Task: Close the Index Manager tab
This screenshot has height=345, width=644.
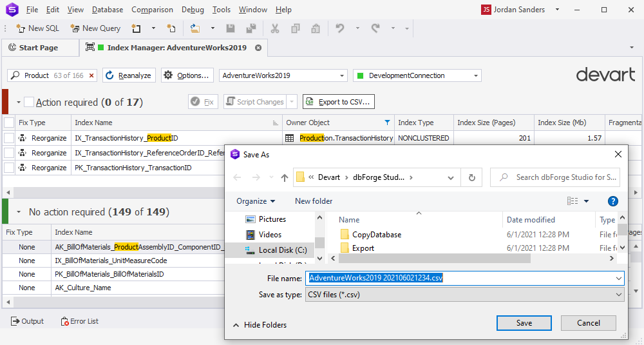Action: pyautogui.click(x=258, y=48)
